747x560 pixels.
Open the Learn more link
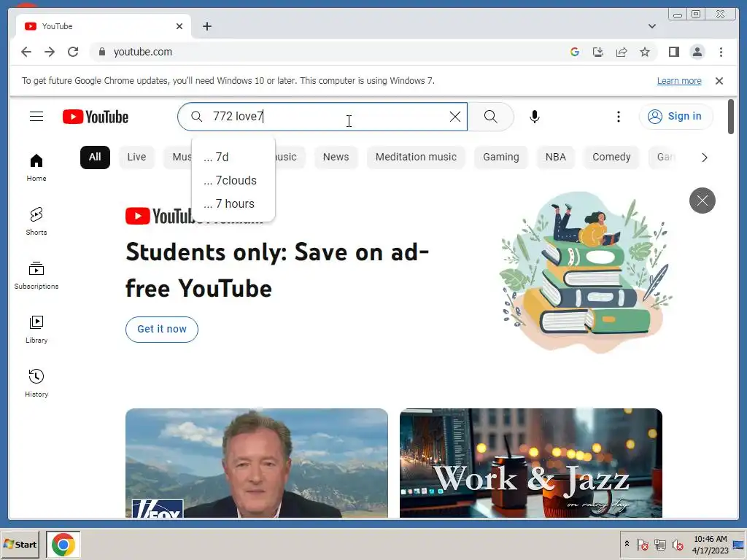pos(679,81)
